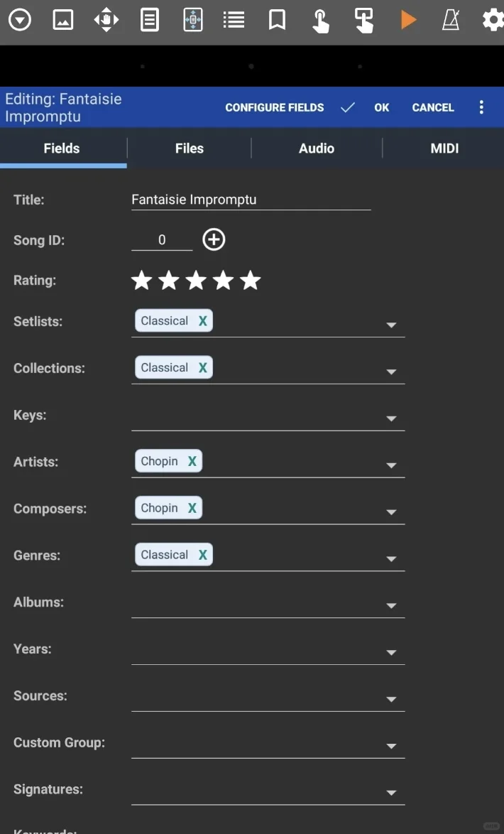Click the Title input field

251,200
